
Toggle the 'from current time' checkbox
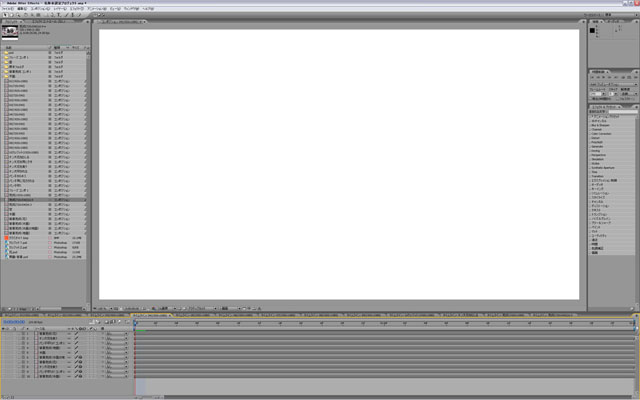point(590,99)
